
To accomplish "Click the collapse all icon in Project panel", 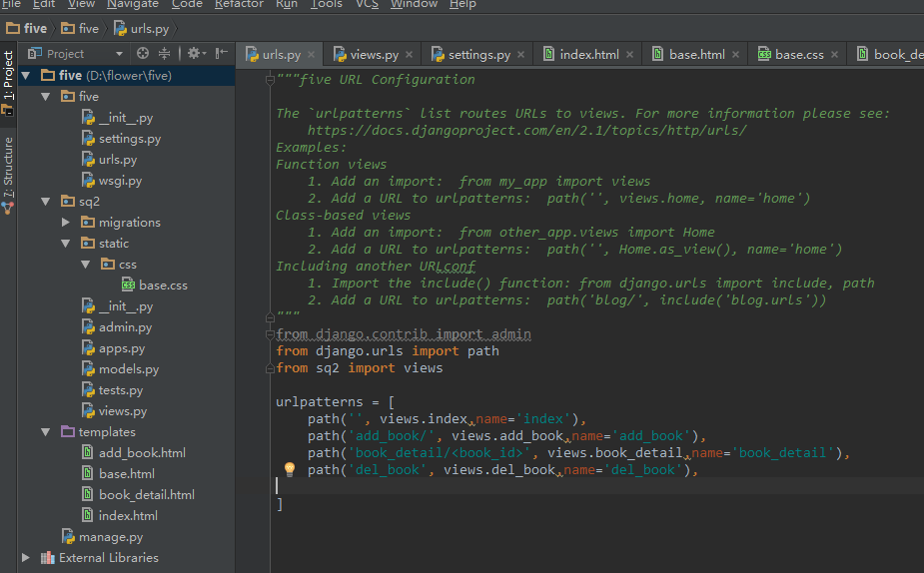I will [x=165, y=53].
